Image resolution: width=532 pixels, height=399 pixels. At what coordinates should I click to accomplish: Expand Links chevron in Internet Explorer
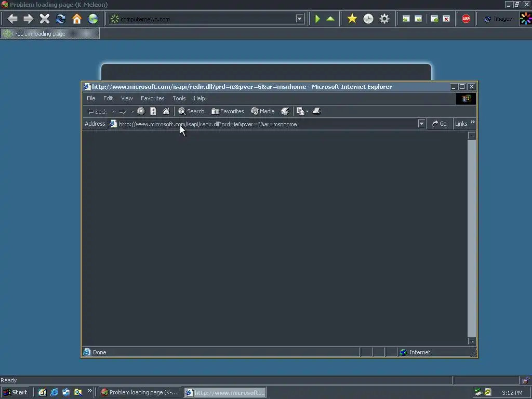(x=473, y=122)
